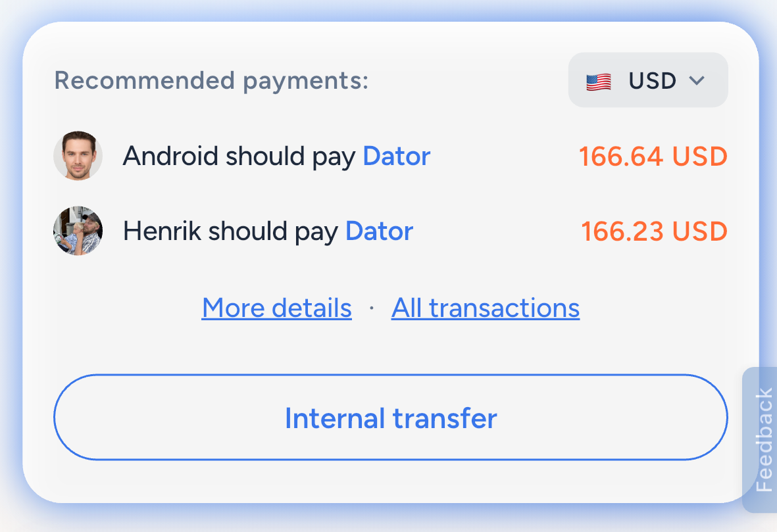Click the dot separator between the two links

coord(372,308)
